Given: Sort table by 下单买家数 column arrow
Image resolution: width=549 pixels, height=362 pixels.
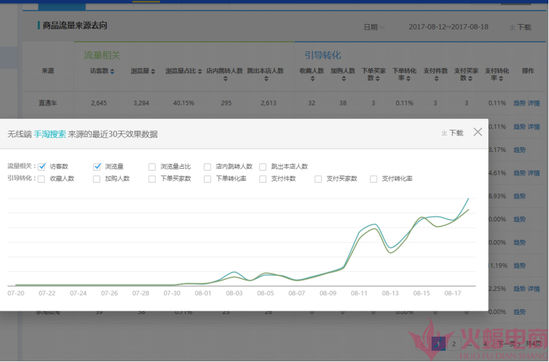Looking at the screenshot, I should [x=378, y=78].
